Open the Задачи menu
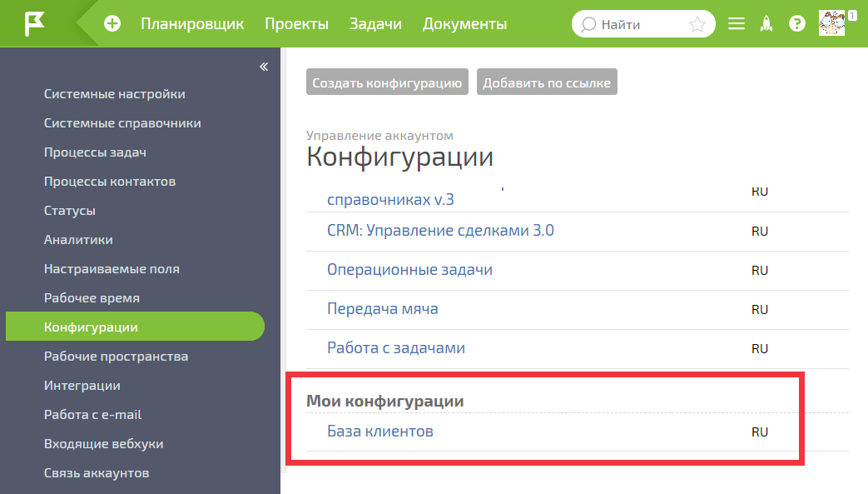 pos(375,24)
